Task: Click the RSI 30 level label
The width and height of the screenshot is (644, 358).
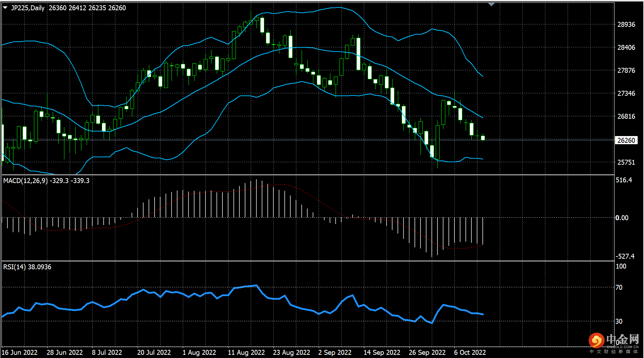Action: [619, 321]
